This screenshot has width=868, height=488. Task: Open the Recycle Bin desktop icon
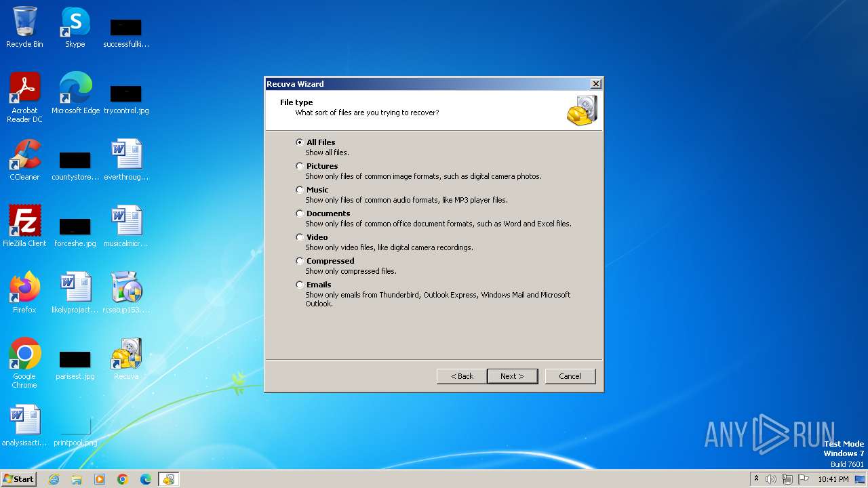24,28
